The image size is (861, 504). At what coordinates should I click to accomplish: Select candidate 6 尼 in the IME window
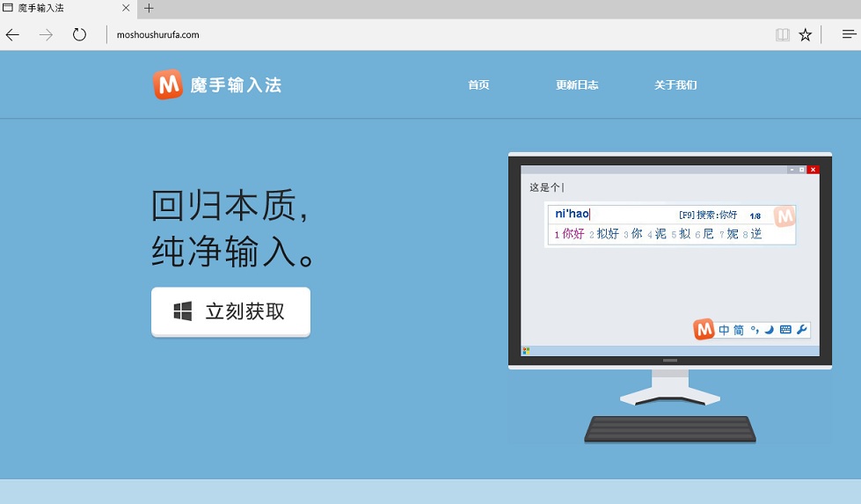[x=704, y=234]
